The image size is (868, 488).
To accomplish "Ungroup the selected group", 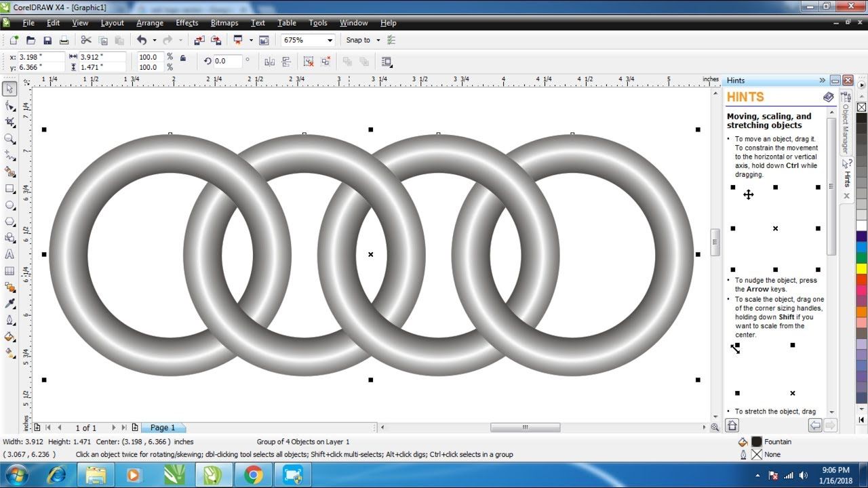I will 309,62.
